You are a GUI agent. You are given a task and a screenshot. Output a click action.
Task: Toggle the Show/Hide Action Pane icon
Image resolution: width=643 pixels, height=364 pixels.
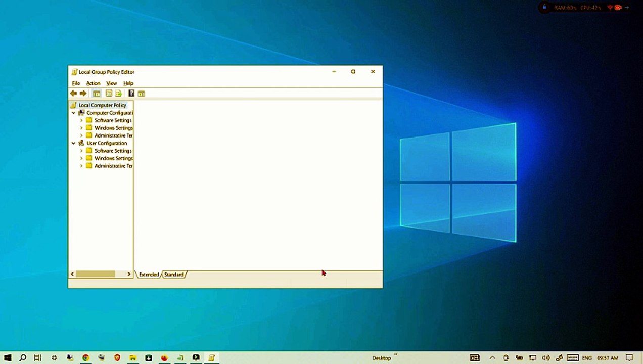142,94
